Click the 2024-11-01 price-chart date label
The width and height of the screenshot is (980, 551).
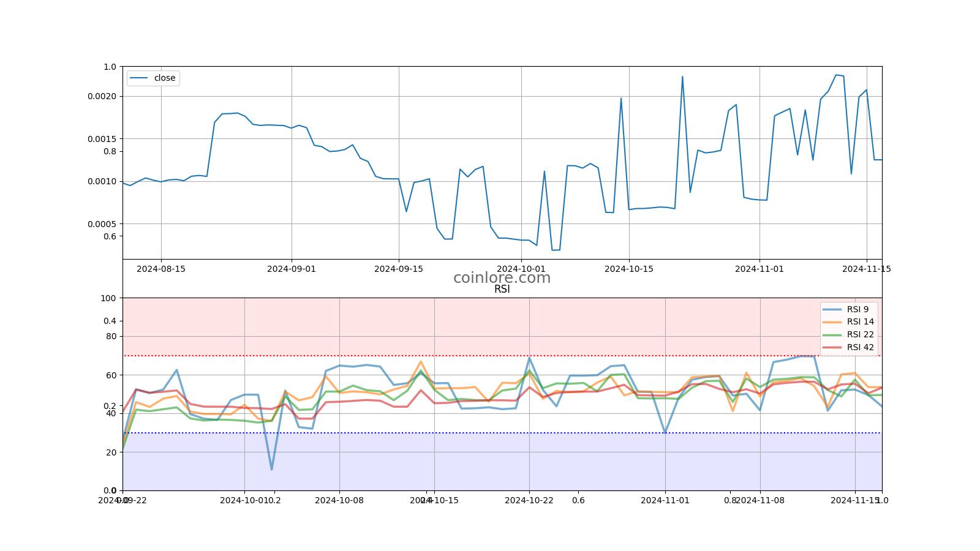(x=759, y=269)
